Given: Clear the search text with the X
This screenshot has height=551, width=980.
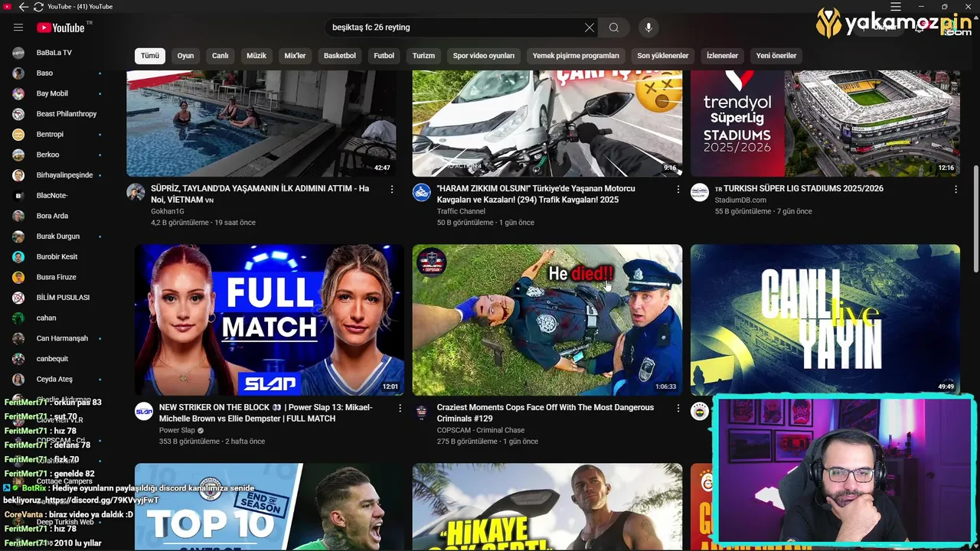Looking at the screenshot, I should point(589,28).
